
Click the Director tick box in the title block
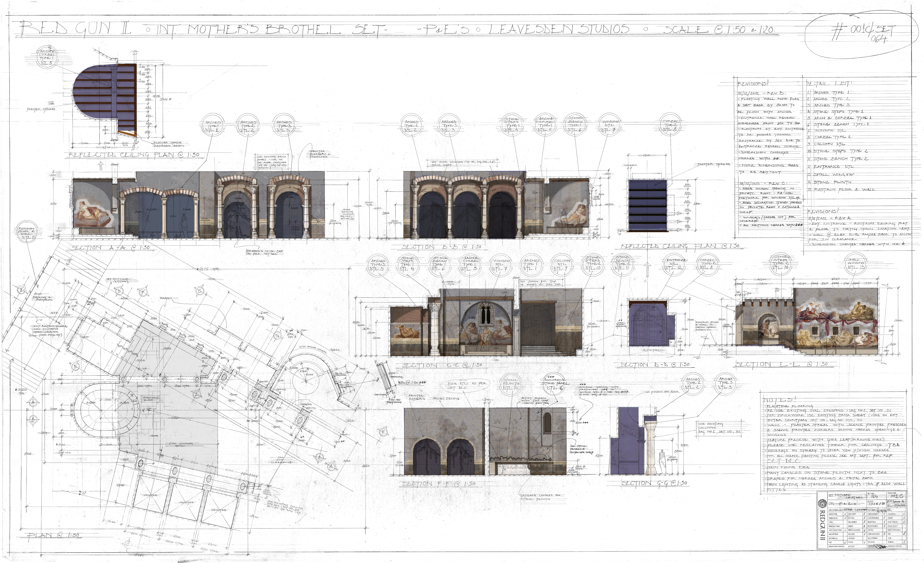(x=845, y=514)
